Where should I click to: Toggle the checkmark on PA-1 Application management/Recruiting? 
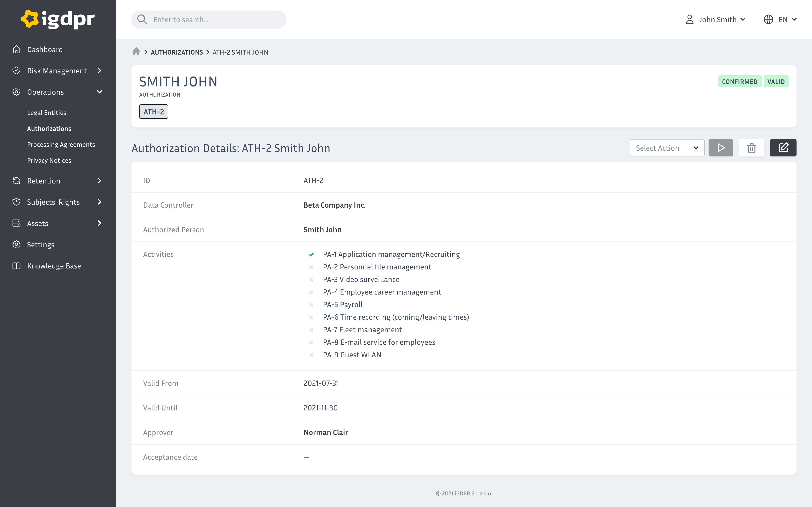pyautogui.click(x=311, y=254)
